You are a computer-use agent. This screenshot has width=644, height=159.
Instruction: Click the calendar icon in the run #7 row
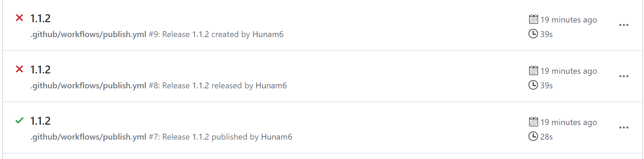pos(533,122)
